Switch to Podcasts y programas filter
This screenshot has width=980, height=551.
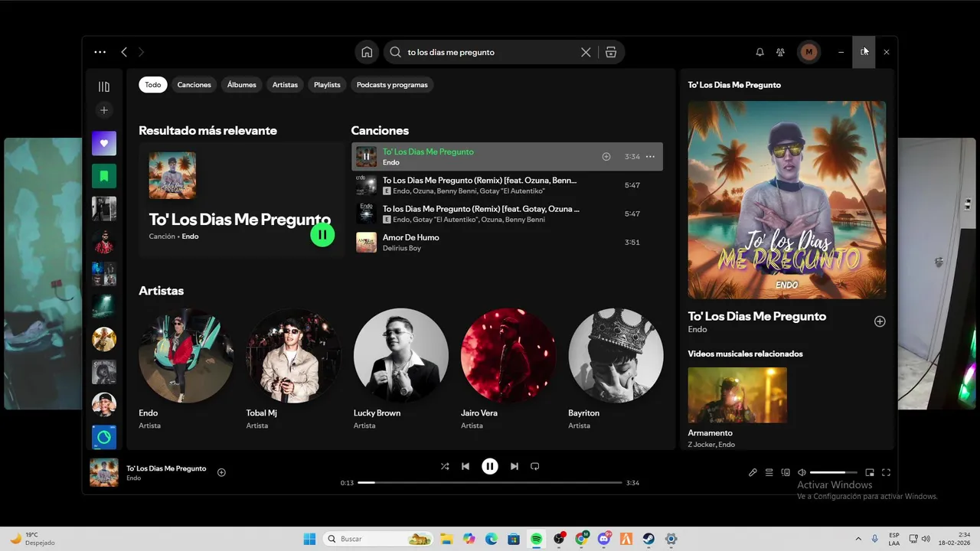click(392, 85)
